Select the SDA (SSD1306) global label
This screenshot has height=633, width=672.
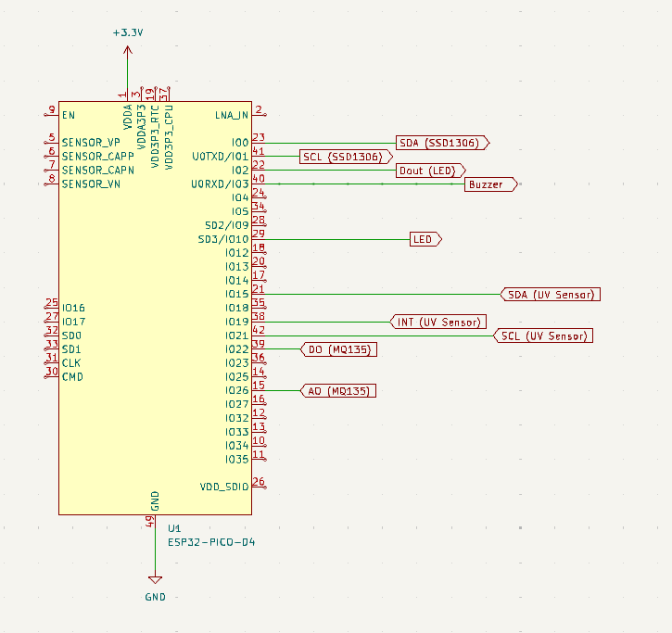click(x=443, y=143)
